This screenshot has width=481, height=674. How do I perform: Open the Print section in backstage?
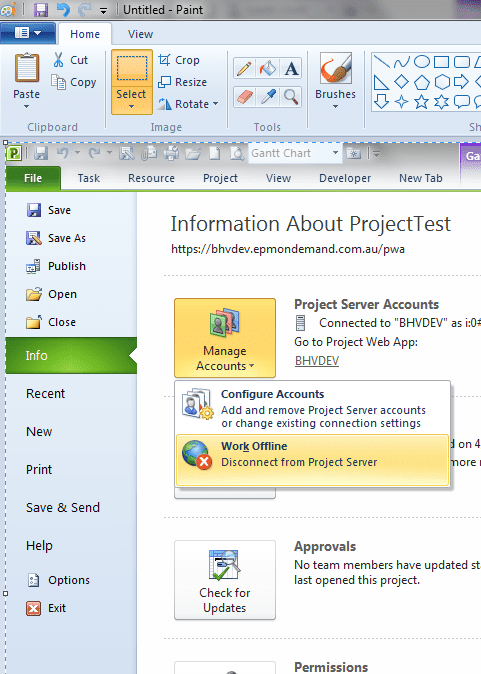click(x=39, y=469)
